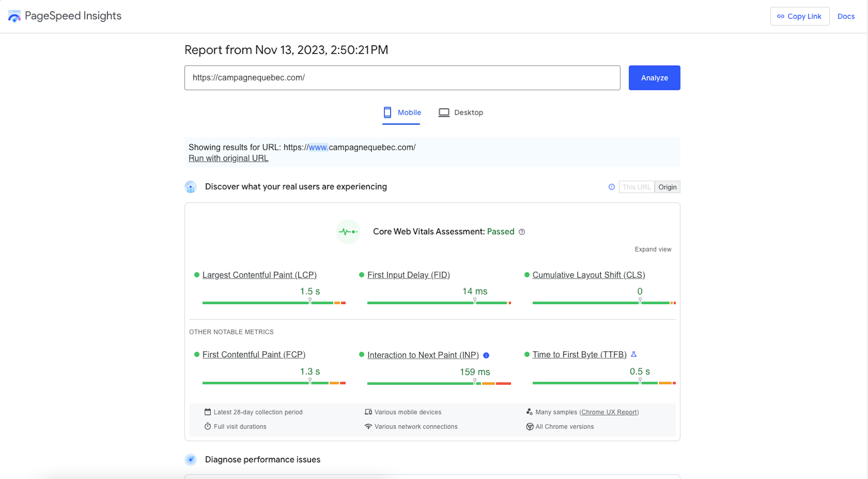
Task: Click the PageSpeed Insights logo icon
Action: click(x=14, y=16)
